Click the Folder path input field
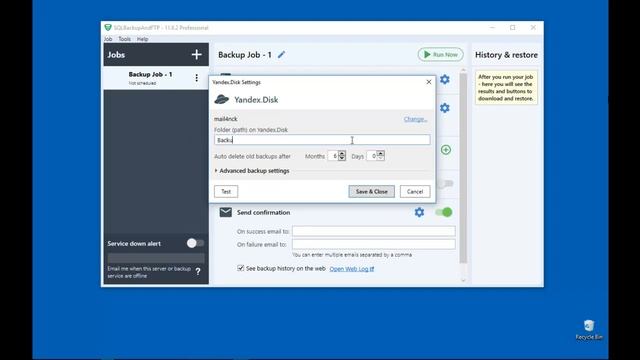 coord(322,140)
